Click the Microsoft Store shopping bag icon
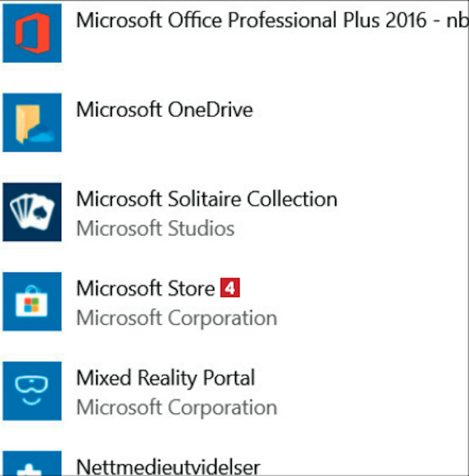This screenshot has width=469, height=476. [32, 301]
